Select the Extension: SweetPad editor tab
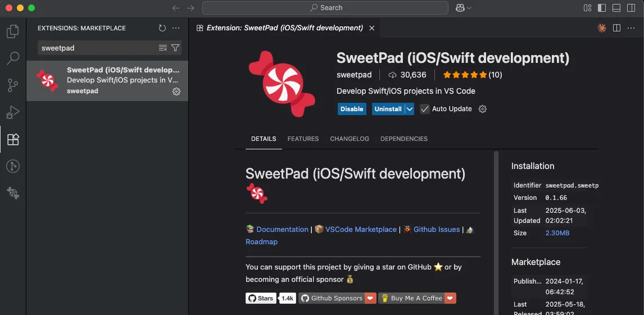This screenshot has width=644, height=315. pyautogui.click(x=285, y=28)
